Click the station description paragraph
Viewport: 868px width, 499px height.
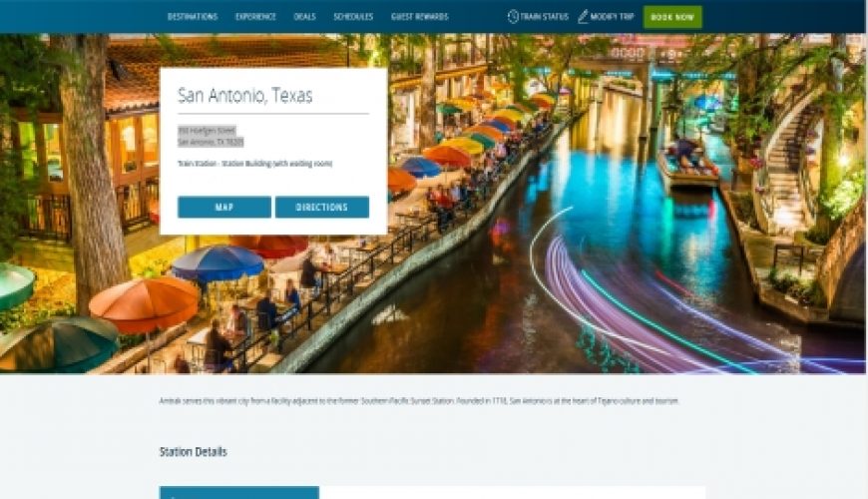419,401
